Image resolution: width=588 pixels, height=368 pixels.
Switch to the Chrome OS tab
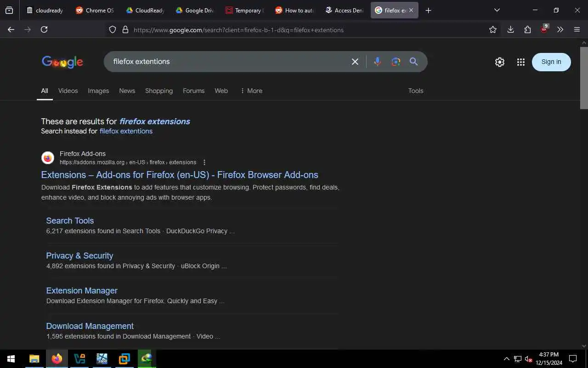pos(95,10)
